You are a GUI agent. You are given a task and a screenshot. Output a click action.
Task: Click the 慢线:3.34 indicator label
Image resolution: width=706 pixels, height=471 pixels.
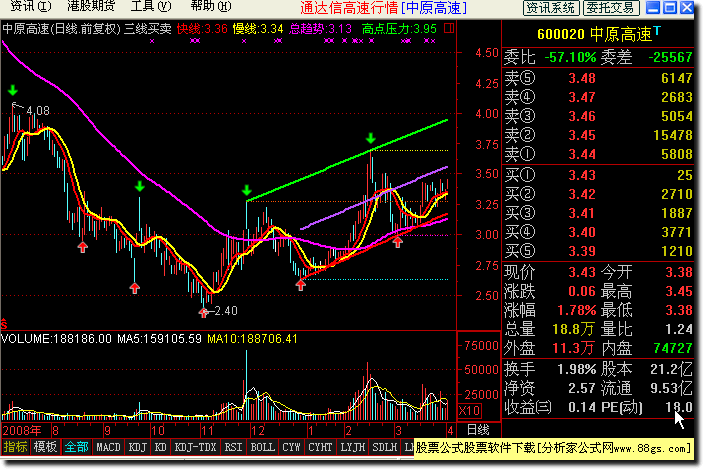click(258, 29)
